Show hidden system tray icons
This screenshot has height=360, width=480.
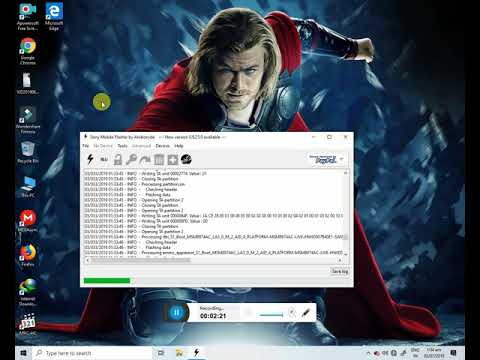(x=368, y=353)
